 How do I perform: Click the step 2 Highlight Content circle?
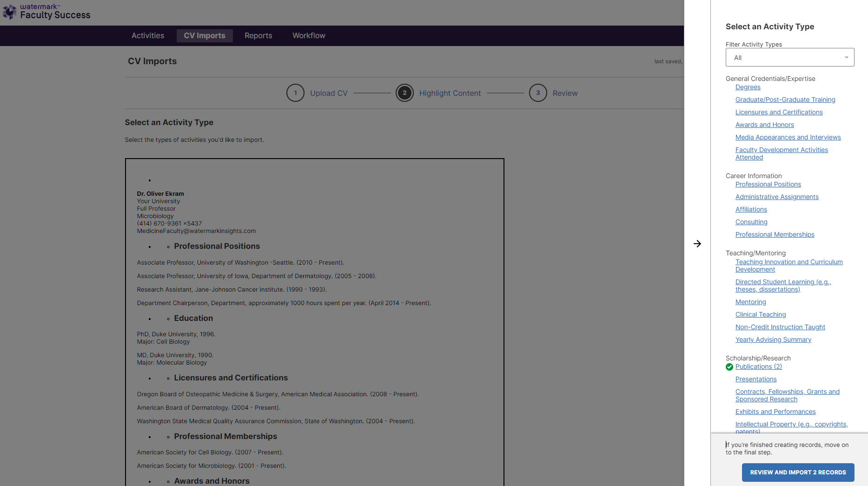(x=405, y=93)
